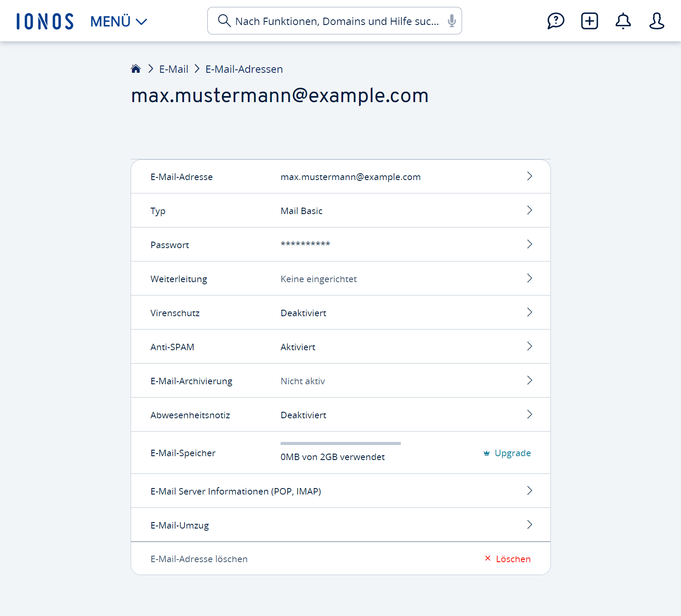Click the address value in E-Mail-Adresse row
Viewport: 681px width, 616px height.
click(350, 177)
